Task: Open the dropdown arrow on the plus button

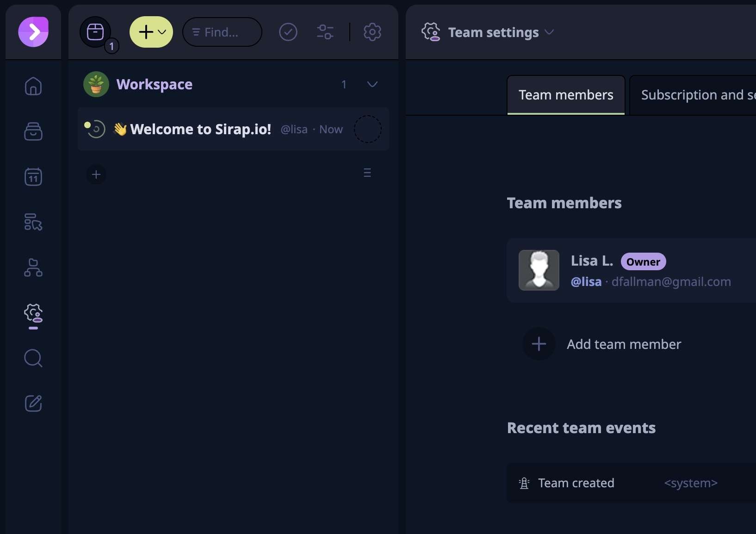Action: 161,32
